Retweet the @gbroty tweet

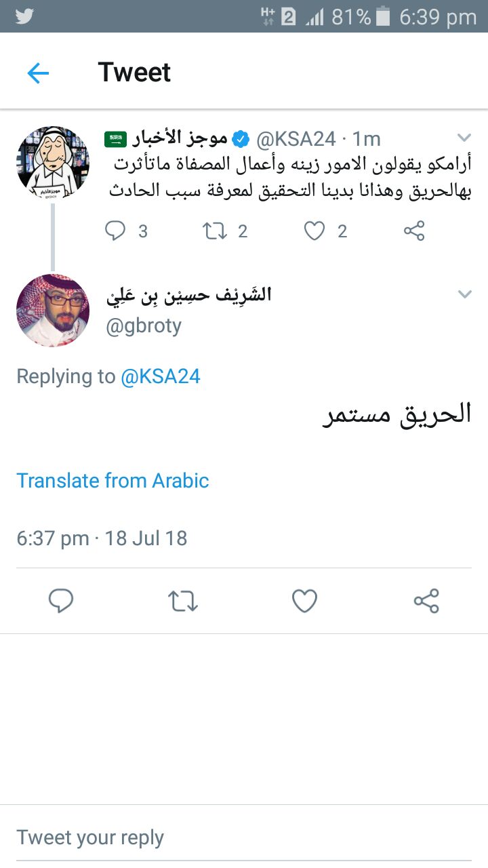pyautogui.click(x=182, y=601)
